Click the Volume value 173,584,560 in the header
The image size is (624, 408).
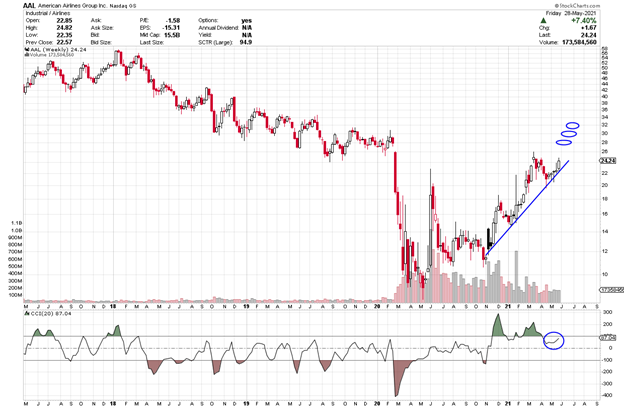(579, 42)
